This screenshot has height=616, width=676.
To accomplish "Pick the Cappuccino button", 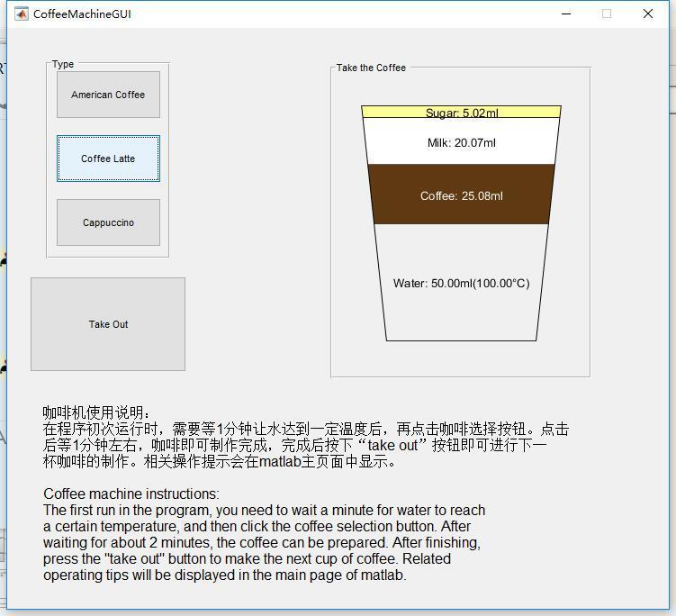I will click(108, 222).
